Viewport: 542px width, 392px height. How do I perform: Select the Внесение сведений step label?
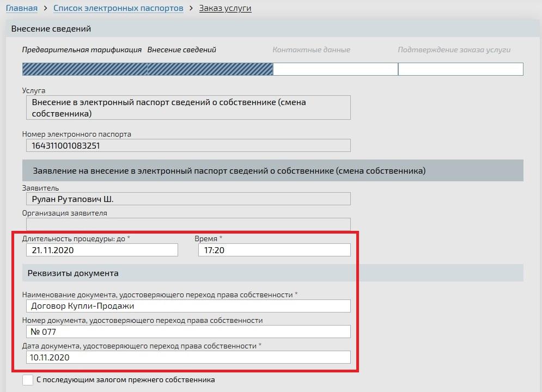point(181,50)
